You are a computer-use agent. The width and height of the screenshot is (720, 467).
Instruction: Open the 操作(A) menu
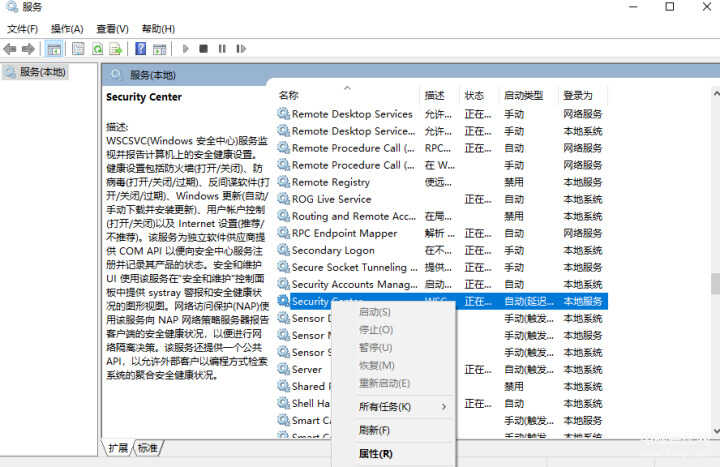tap(67, 29)
